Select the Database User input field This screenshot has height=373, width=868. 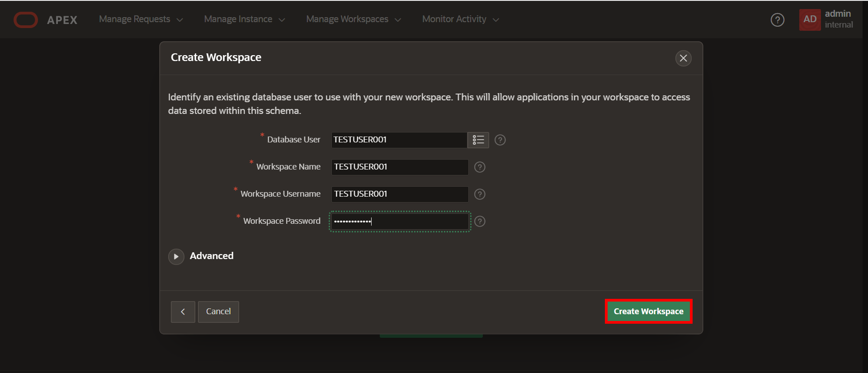pyautogui.click(x=399, y=140)
